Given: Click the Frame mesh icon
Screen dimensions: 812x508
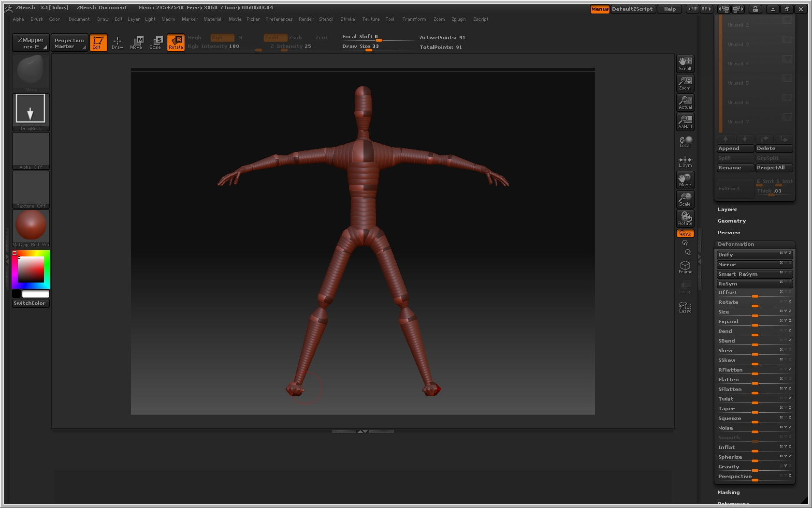Looking at the screenshot, I should coord(685,267).
